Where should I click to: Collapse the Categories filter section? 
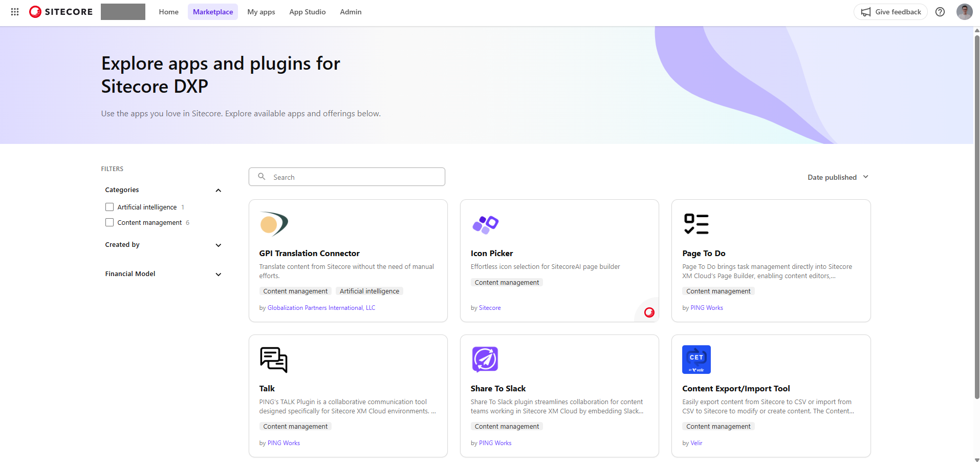(218, 190)
